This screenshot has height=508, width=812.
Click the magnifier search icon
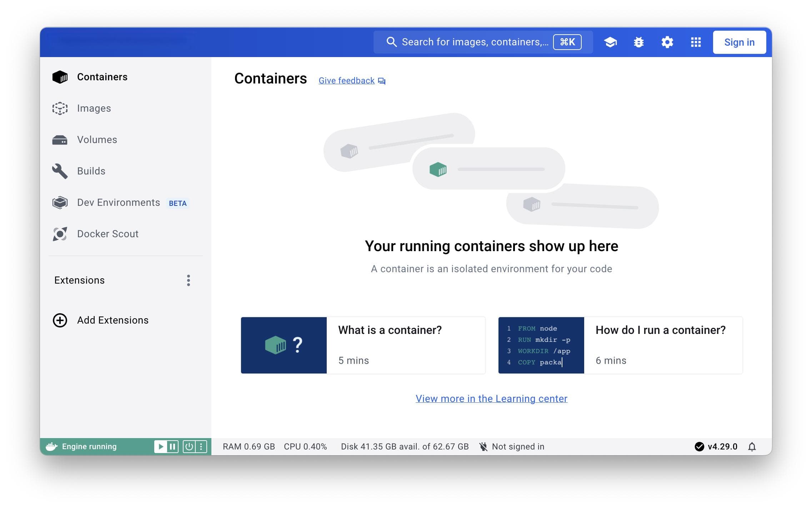tap(392, 42)
